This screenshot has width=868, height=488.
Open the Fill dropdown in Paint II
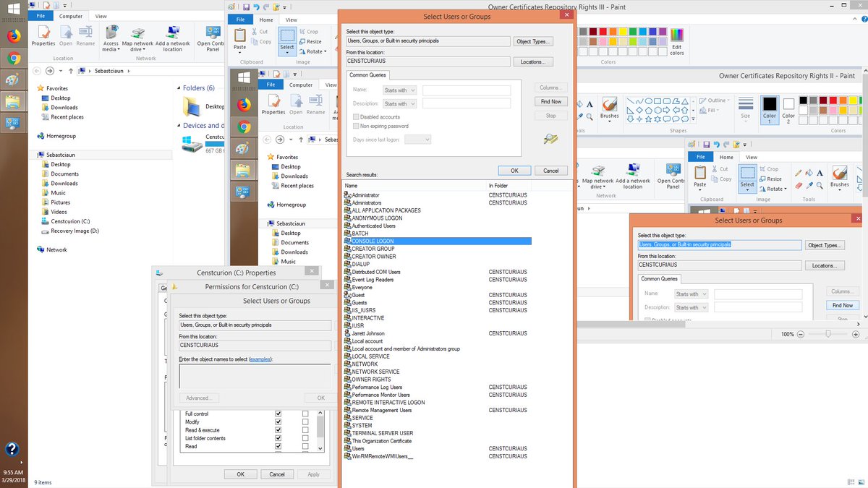point(709,110)
